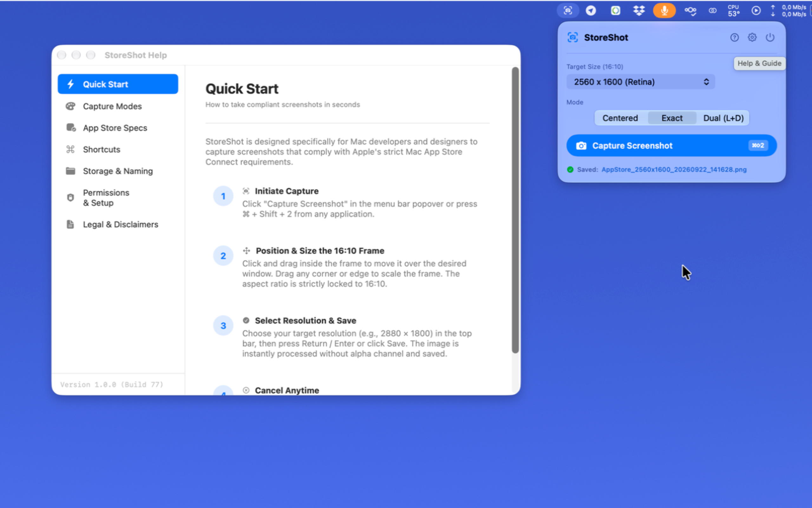Click the green square menu bar icon
This screenshot has width=812, height=508.
[x=615, y=10]
